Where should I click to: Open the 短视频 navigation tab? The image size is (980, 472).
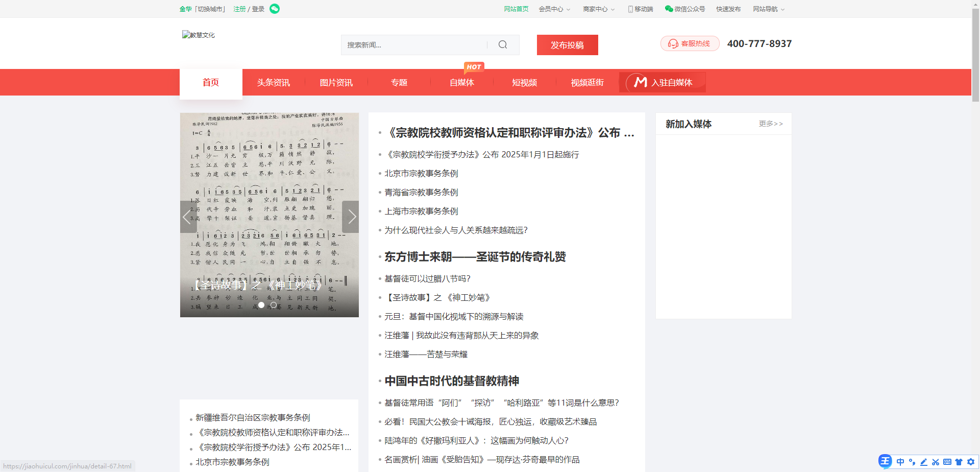[x=525, y=83]
